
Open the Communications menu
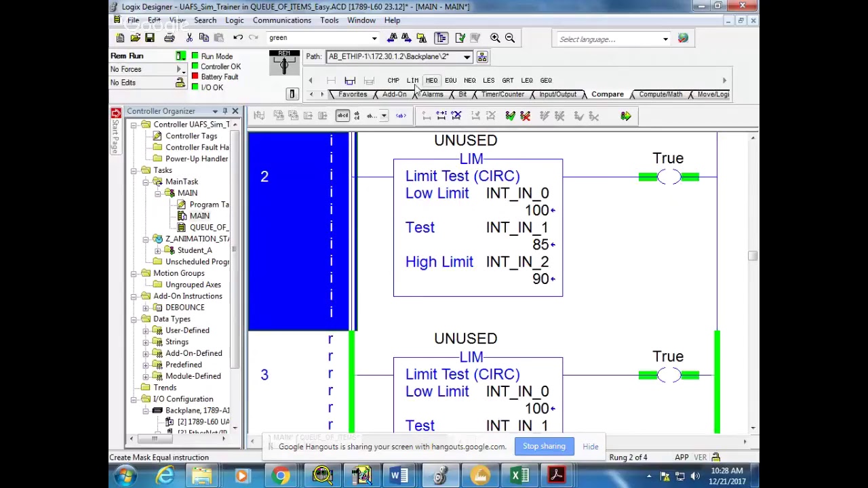[282, 20]
